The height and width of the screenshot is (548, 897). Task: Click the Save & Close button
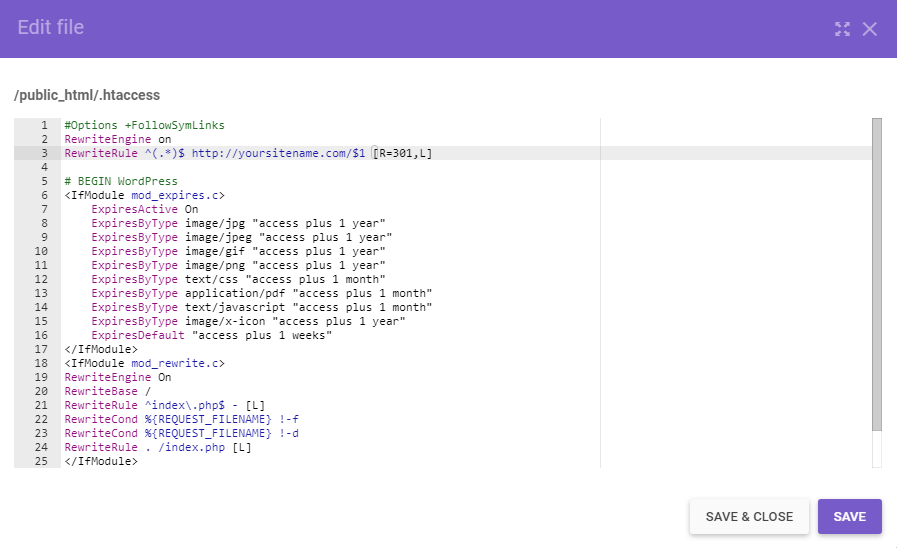pyautogui.click(x=749, y=517)
